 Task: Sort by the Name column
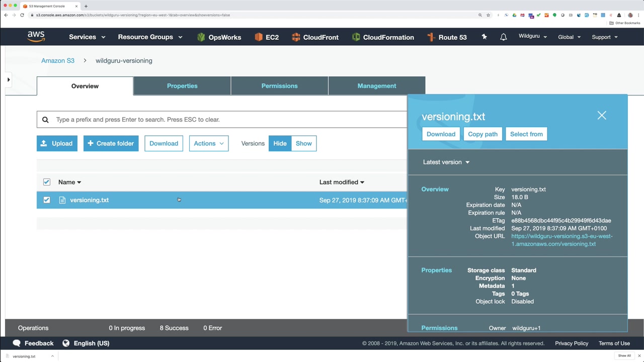click(69, 182)
